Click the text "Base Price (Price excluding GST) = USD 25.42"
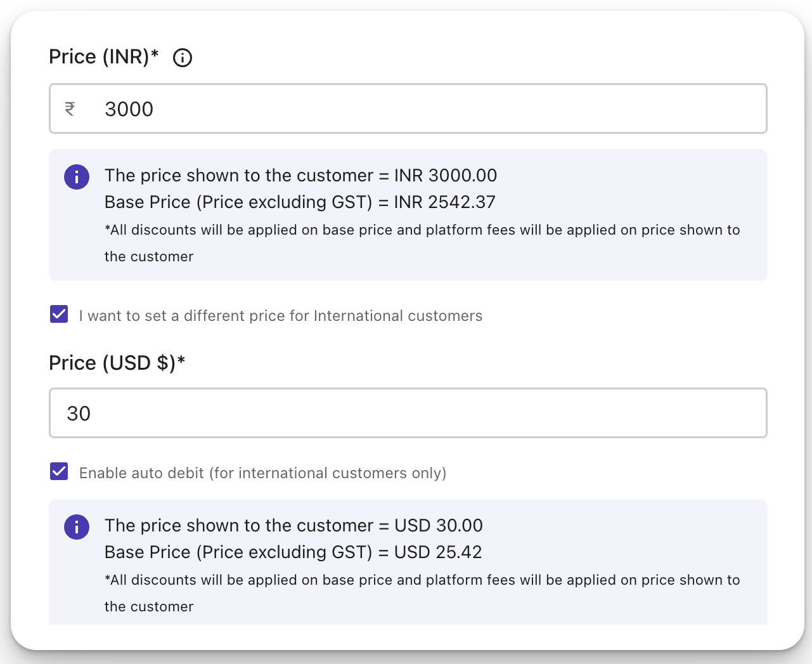Viewport: 812px width, 664px height. click(x=293, y=552)
